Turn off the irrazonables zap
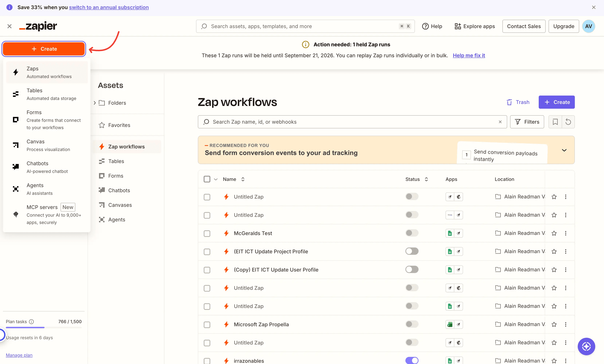This screenshot has height=364, width=604. coord(412,361)
